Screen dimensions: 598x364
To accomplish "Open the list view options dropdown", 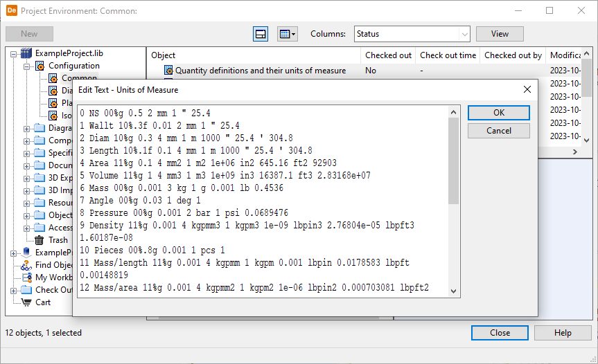I will pos(287,34).
